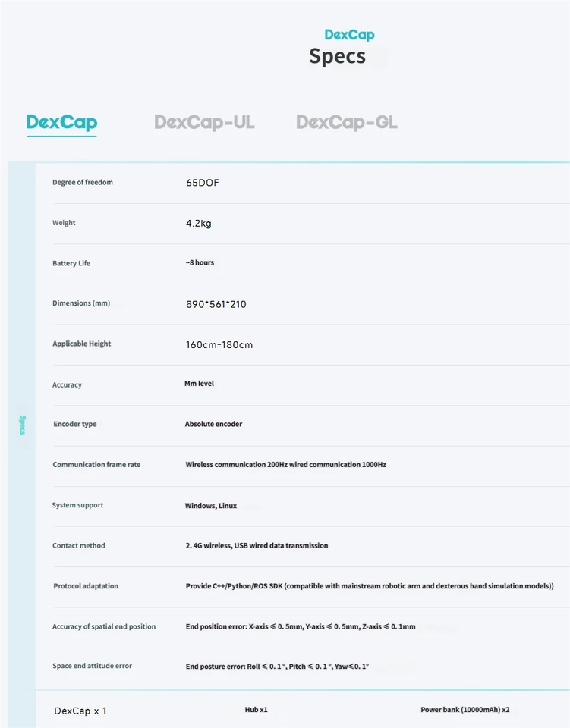Viewport: 570px width, 728px height.
Task: Select the End position error value
Action: pos(301,626)
